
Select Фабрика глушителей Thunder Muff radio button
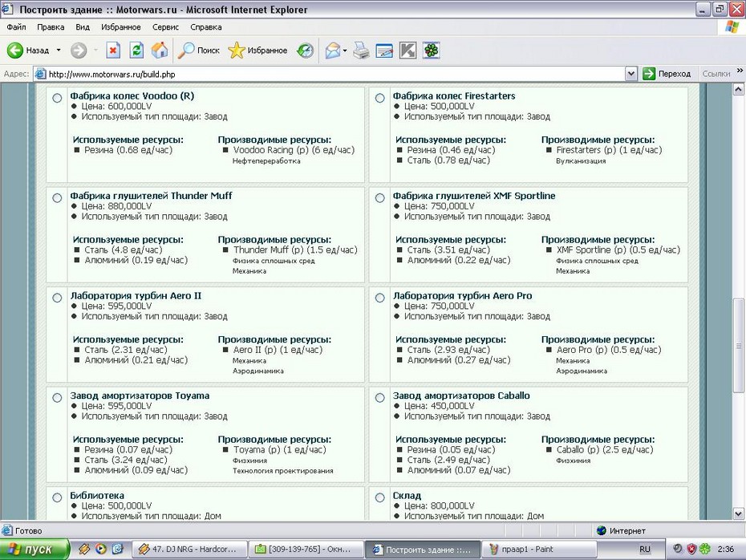point(57,198)
